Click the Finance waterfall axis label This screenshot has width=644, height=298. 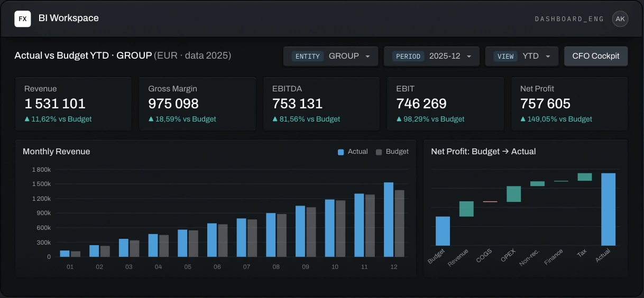[553, 257]
